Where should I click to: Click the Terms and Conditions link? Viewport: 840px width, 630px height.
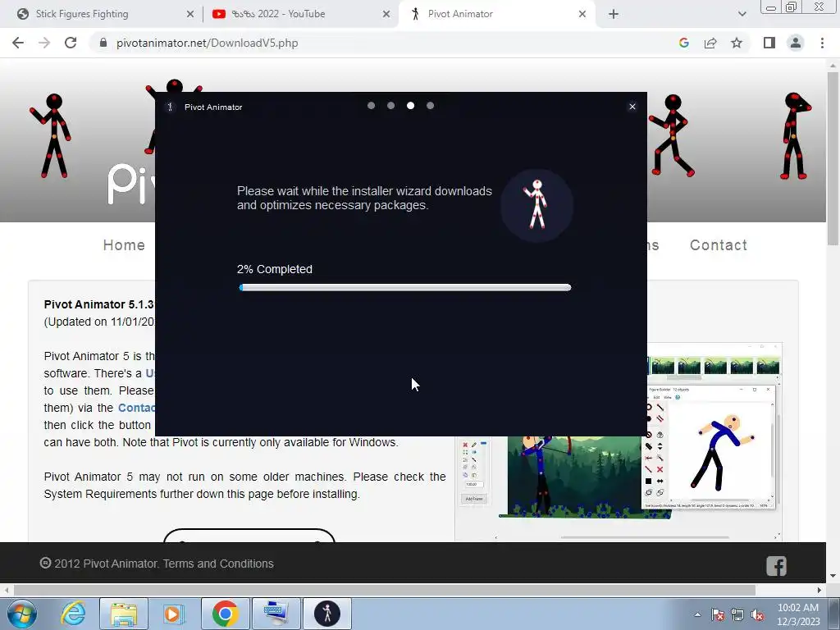[x=218, y=564]
